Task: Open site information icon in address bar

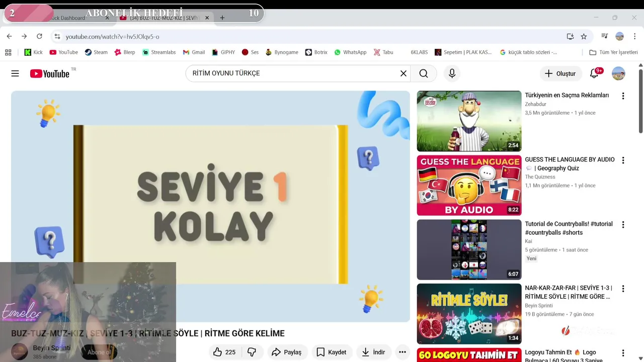Action: [x=57, y=36]
